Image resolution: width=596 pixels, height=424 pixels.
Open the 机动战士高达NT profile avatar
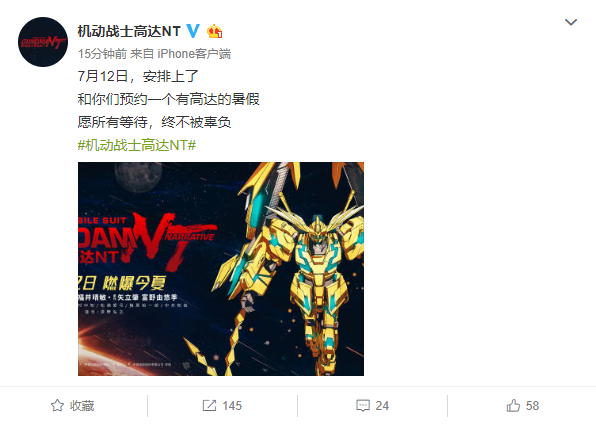43,42
